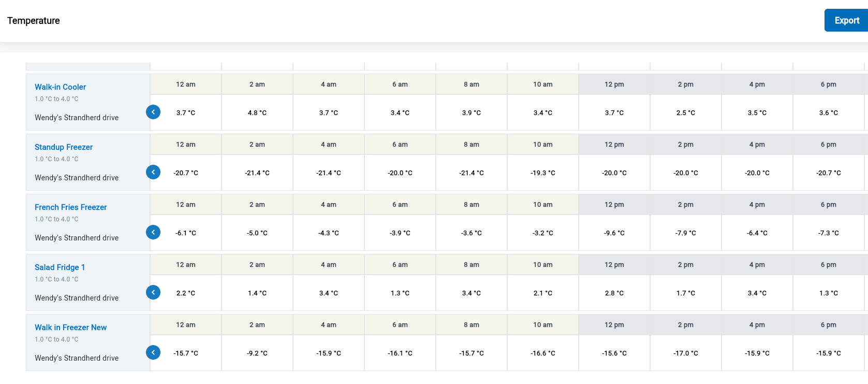Select the 3.9 °C reading in Walk-in Cooler
This screenshot has height=384, width=868.
click(472, 112)
